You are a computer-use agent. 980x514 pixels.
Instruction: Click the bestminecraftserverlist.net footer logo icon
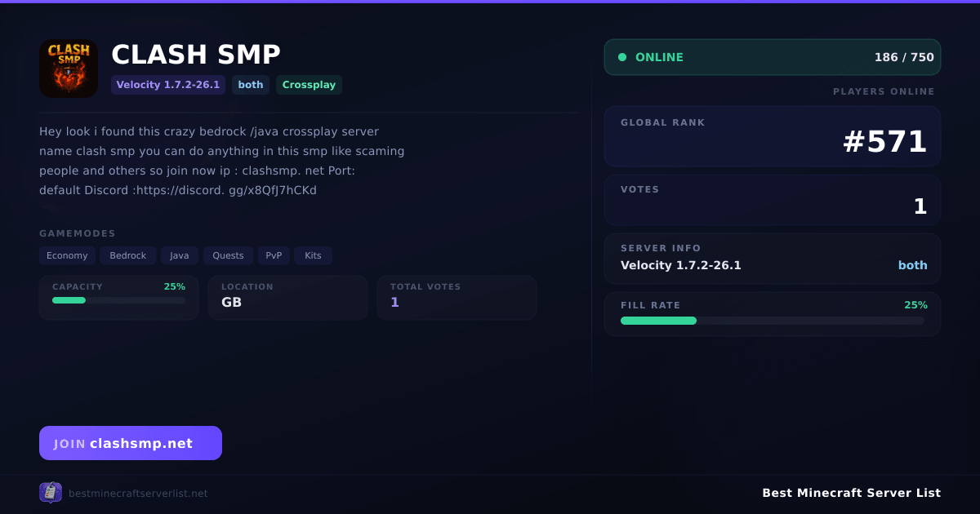pyautogui.click(x=51, y=493)
